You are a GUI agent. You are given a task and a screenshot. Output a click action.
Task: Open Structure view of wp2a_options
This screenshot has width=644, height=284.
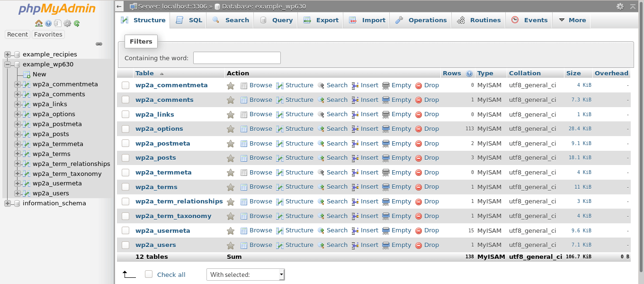tap(299, 128)
